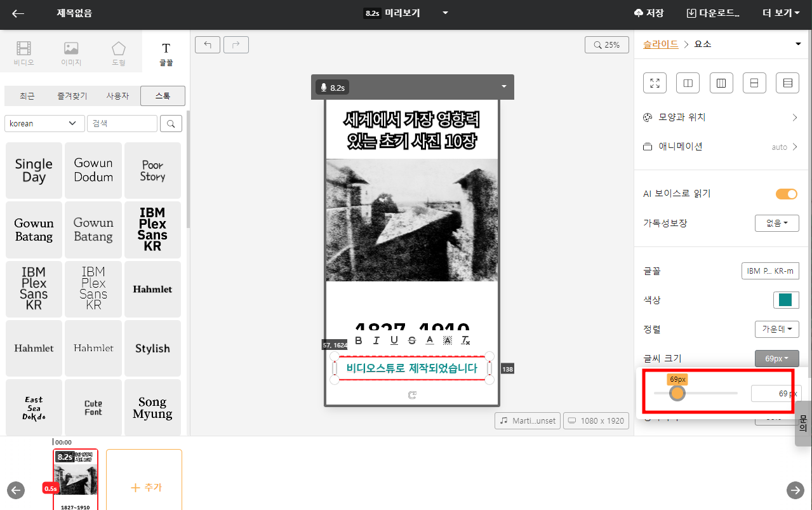Choose the Single Day font
The image size is (812, 510).
click(34, 170)
